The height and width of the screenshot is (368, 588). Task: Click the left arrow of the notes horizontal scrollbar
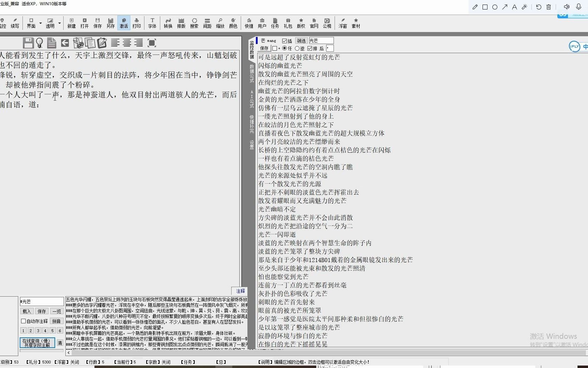pos(69,352)
